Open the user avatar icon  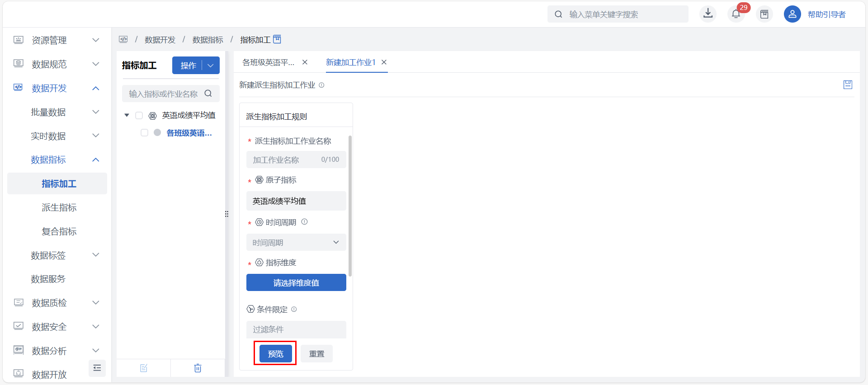point(792,14)
